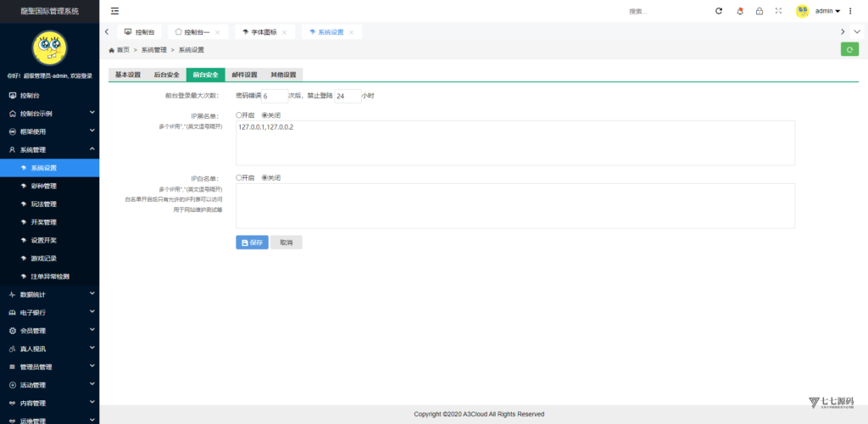Enable IP黑名单 with 开启 radio
Screen dimensions: 868x424
(x=239, y=115)
